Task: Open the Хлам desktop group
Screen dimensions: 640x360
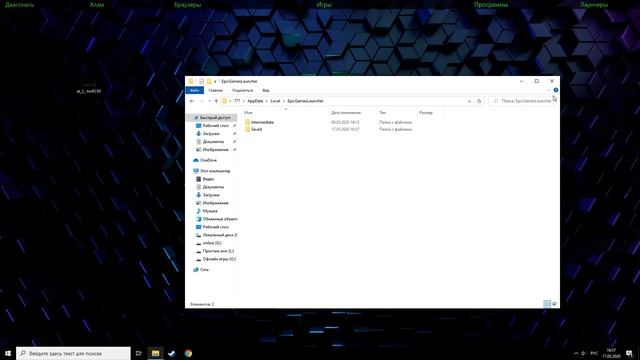Action: pyautogui.click(x=97, y=5)
